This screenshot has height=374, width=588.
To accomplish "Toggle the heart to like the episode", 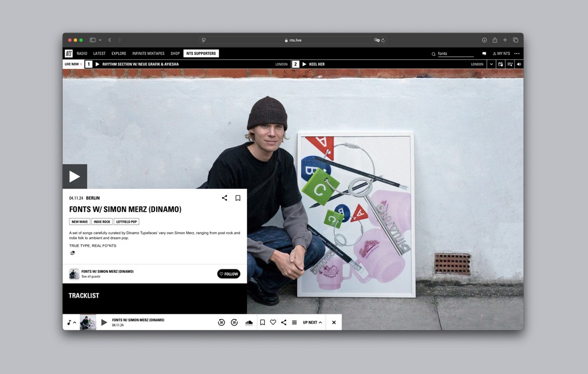I will (x=273, y=322).
